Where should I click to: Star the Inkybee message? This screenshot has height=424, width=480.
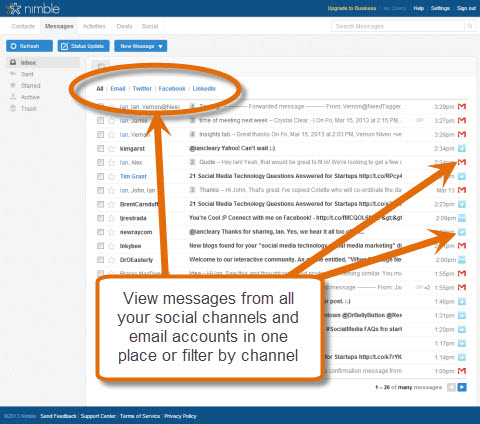pos(111,246)
